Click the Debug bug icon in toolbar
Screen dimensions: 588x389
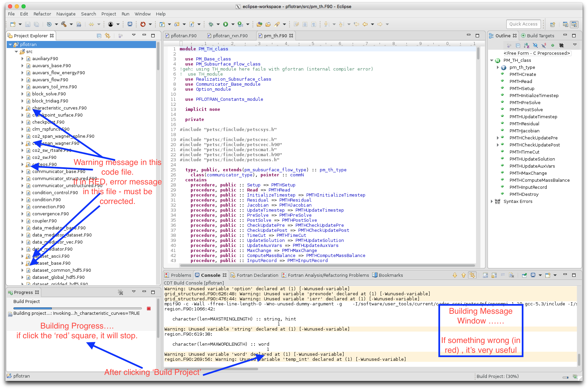(211, 24)
